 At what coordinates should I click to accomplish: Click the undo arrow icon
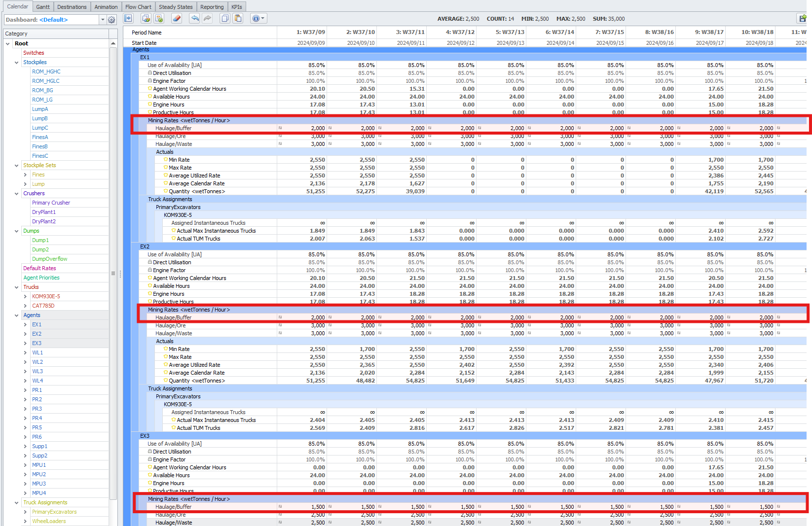195,19
